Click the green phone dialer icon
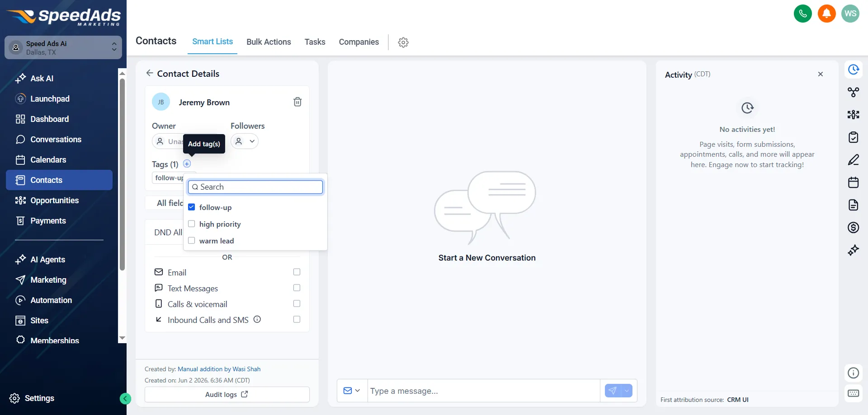The image size is (868, 415). coord(802,14)
